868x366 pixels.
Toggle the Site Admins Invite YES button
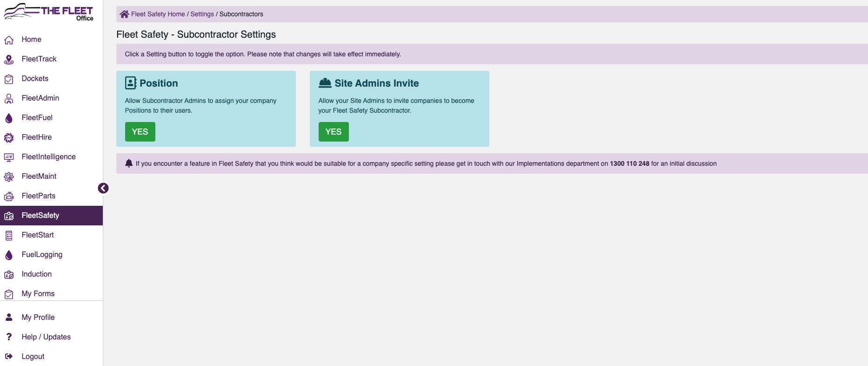[334, 132]
